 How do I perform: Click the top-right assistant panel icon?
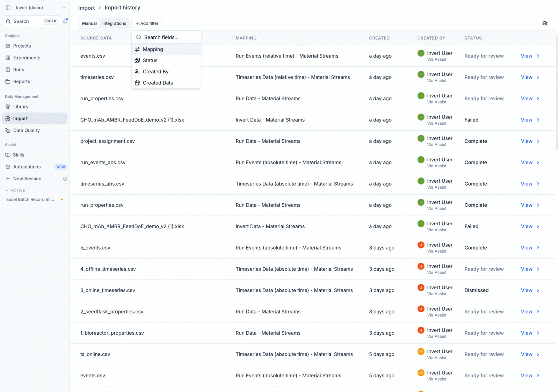pyautogui.click(x=545, y=23)
